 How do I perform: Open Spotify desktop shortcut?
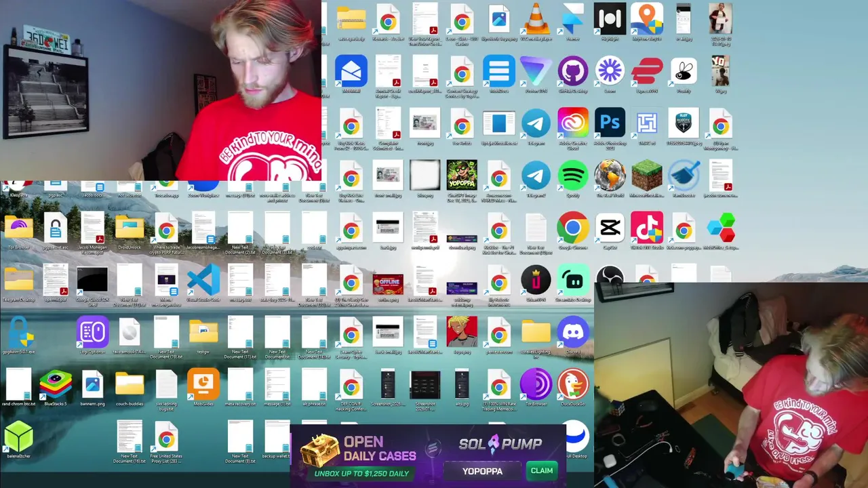click(573, 176)
